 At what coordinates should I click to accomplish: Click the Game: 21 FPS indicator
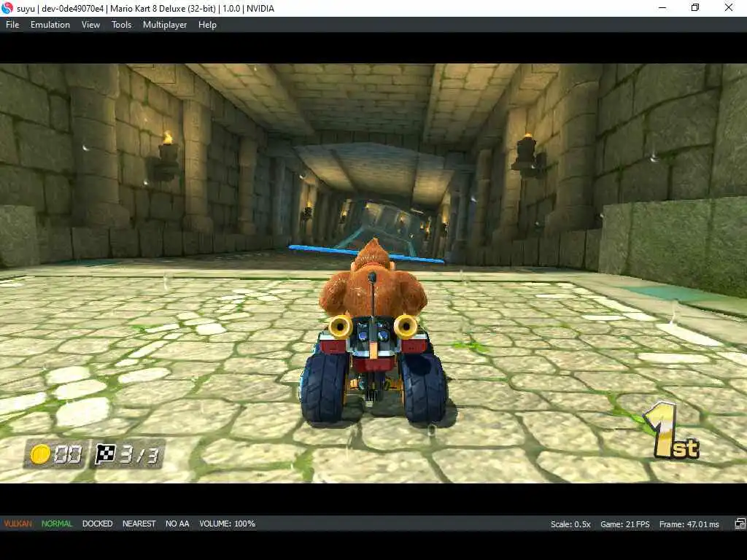625,524
